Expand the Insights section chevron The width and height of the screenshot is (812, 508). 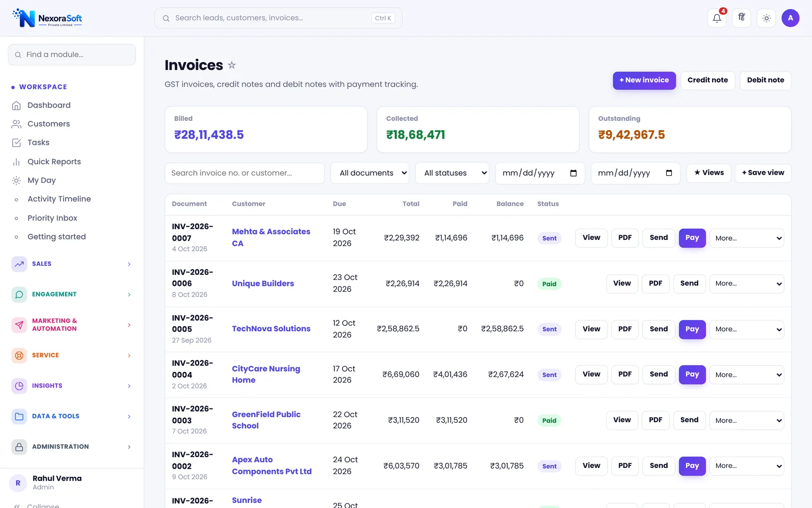129,386
